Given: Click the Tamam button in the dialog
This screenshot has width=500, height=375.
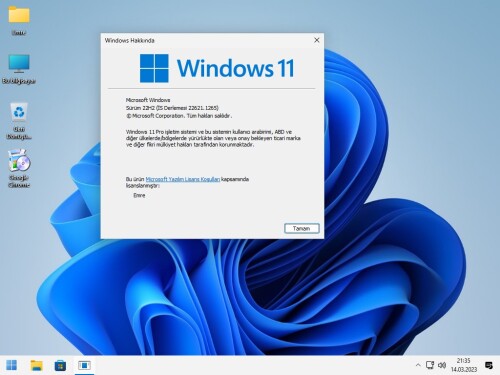Looking at the screenshot, I should coord(302,228).
